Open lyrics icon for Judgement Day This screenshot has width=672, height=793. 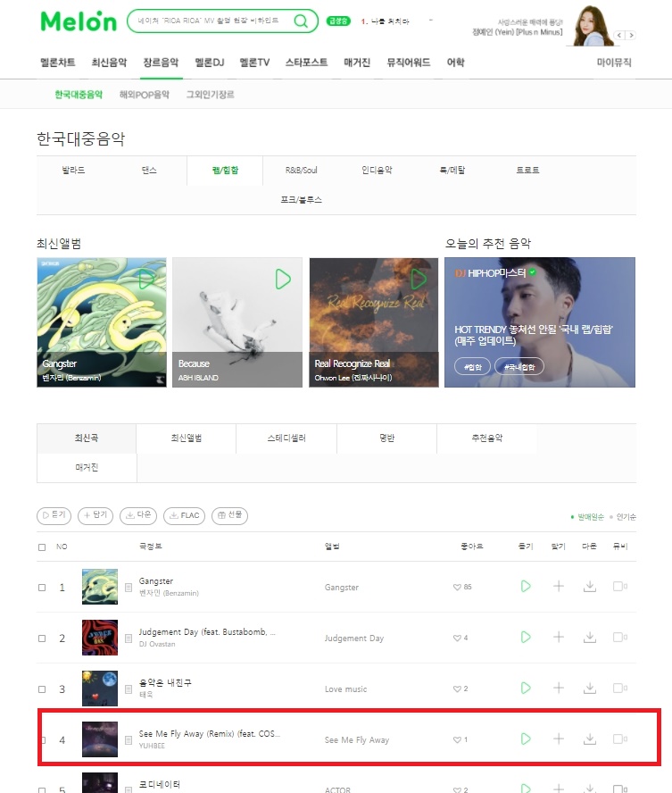point(129,639)
